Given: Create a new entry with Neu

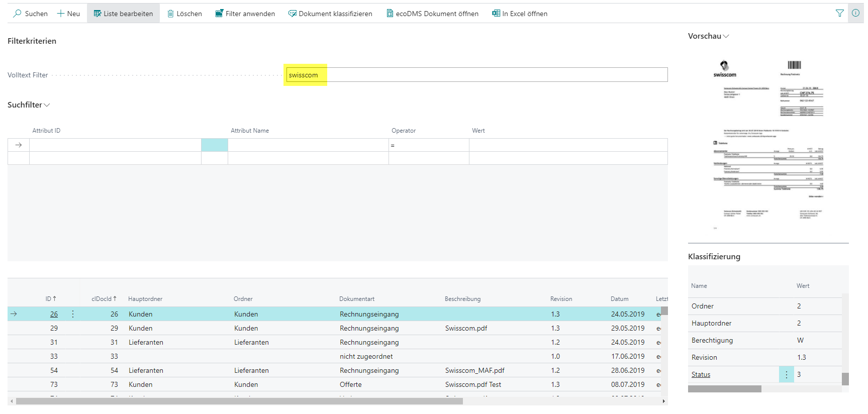Looking at the screenshot, I should click(68, 14).
